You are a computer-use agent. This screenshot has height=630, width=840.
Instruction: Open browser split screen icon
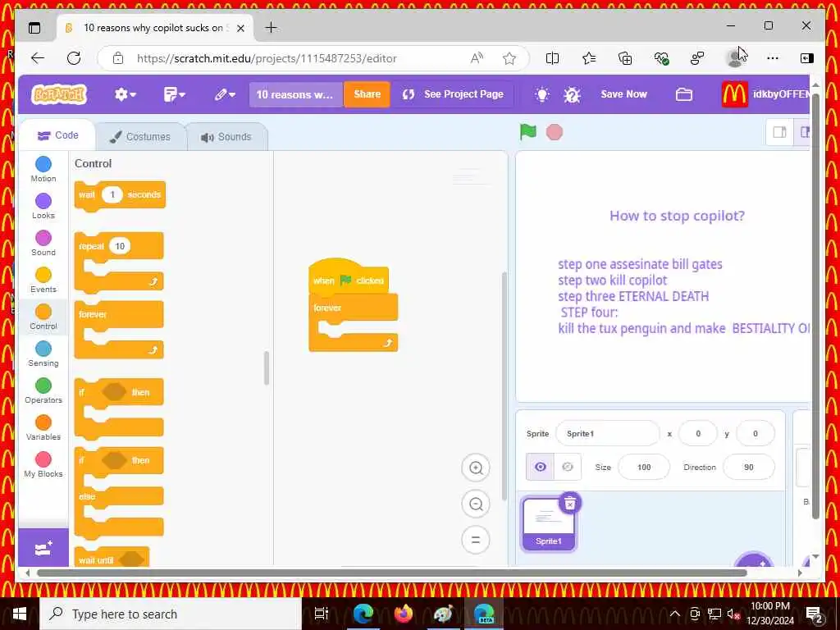pos(552,58)
